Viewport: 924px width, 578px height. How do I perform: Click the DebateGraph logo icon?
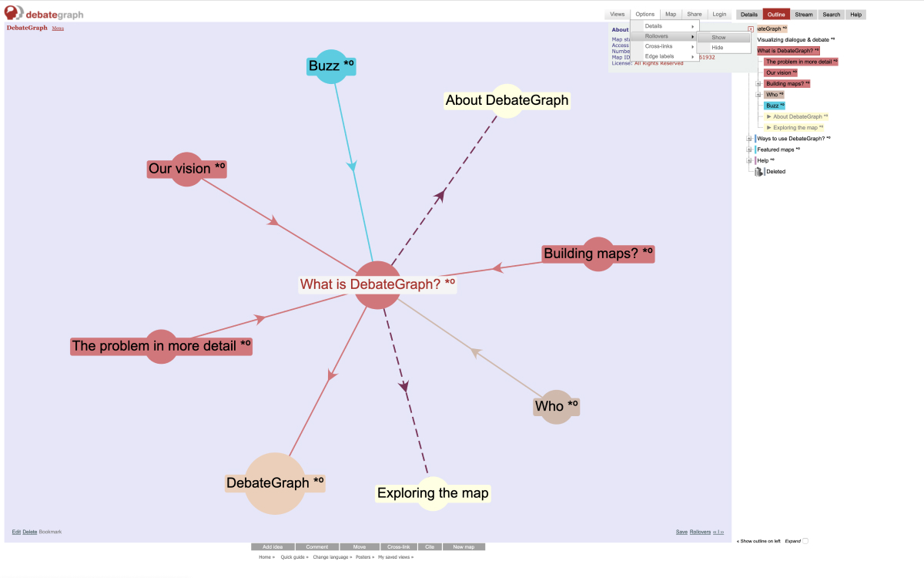(14, 14)
